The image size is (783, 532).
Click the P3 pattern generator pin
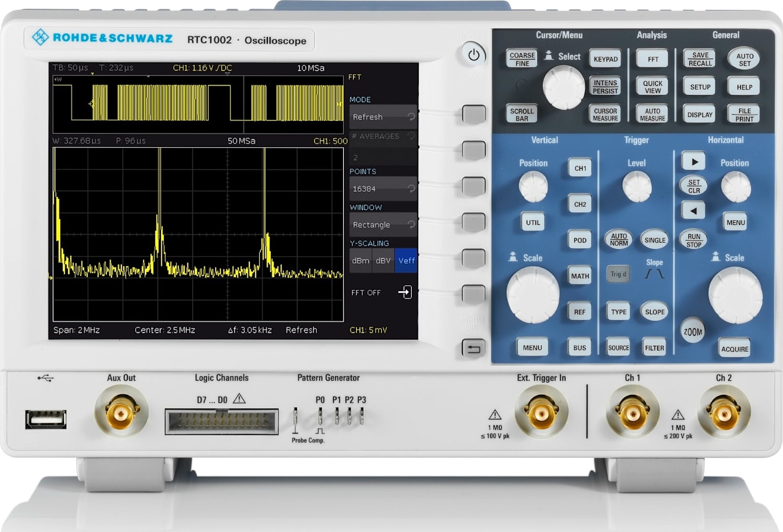point(361,416)
